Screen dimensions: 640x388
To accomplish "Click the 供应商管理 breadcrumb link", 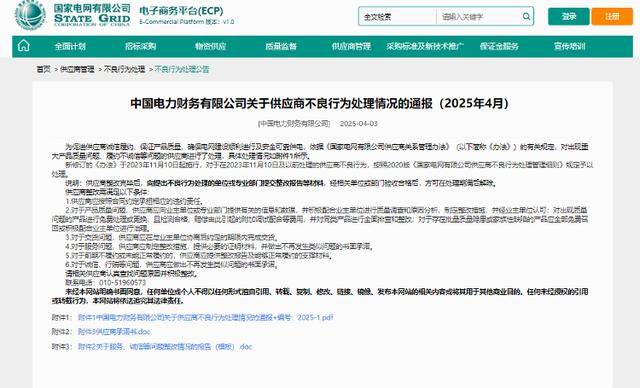I will (77, 69).
